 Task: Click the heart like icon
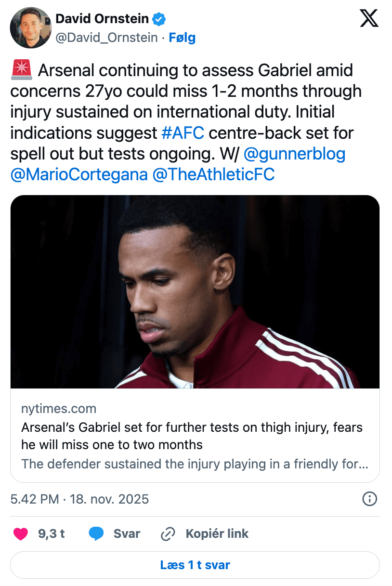coord(20,533)
